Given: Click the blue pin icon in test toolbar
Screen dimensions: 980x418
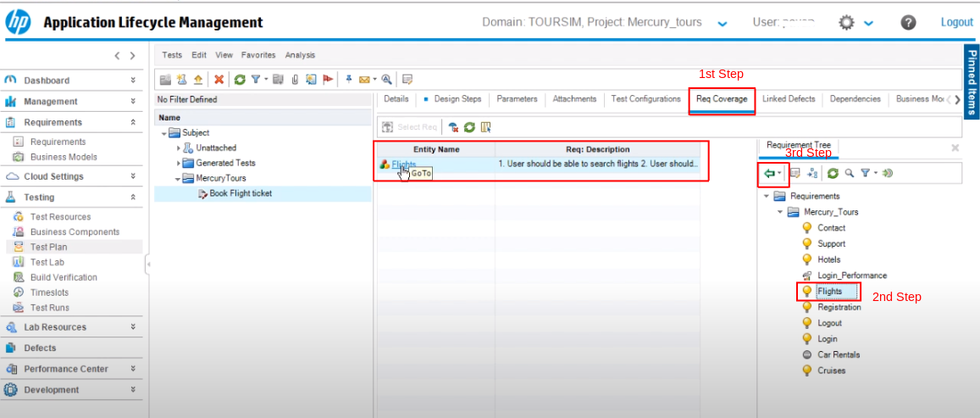Looking at the screenshot, I should pyautogui.click(x=348, y=80).
